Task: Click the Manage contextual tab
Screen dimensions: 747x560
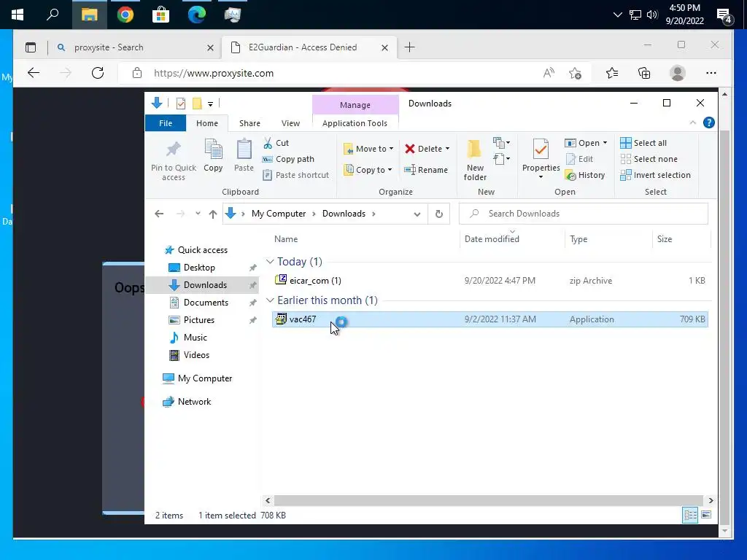Action: tap(355, 105)
